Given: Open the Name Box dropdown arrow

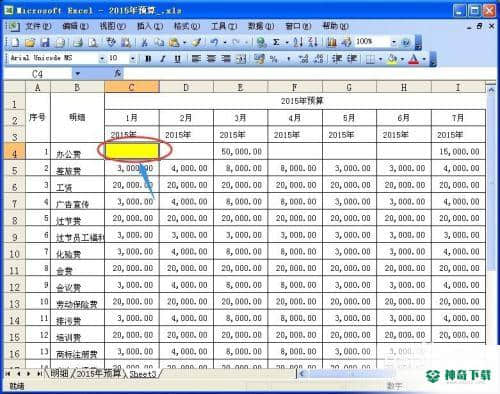Looking at the screenshot, I should click(x=77, y=74).
